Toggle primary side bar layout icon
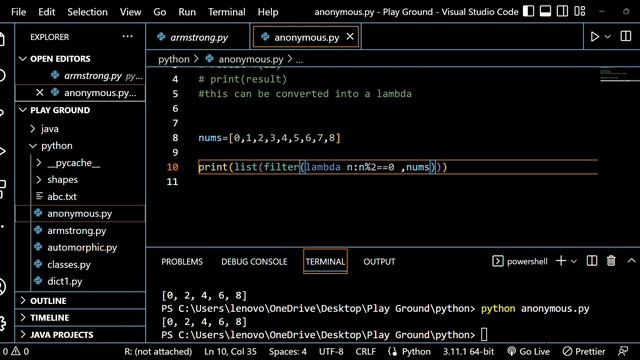Screen dimensions: 640x360 coord(529,11)
